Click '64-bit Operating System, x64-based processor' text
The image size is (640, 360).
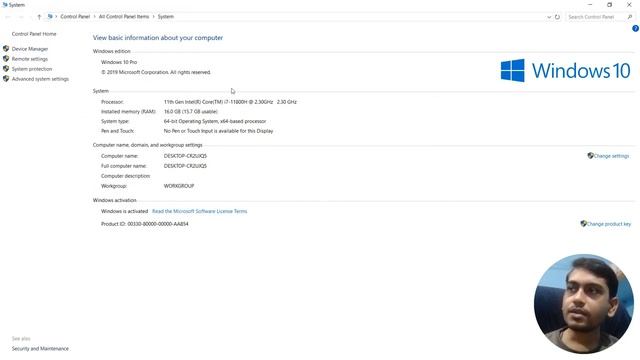pos(215,122)
